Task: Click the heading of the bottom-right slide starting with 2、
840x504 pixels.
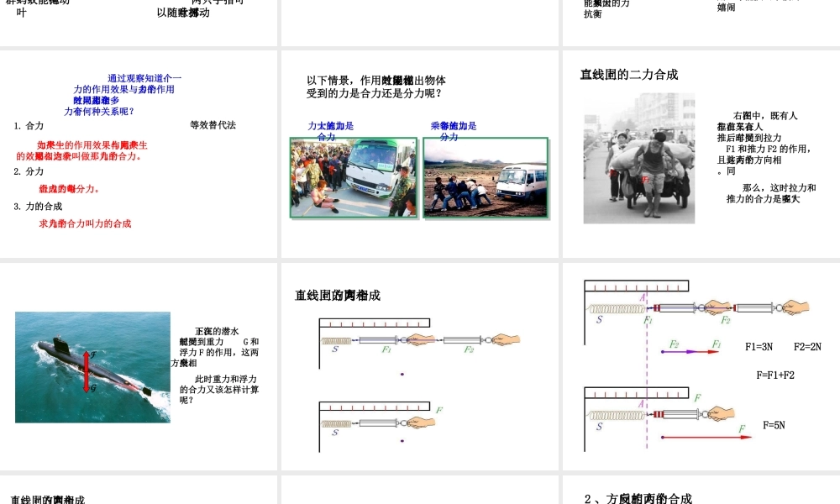Action: [638, 498]
